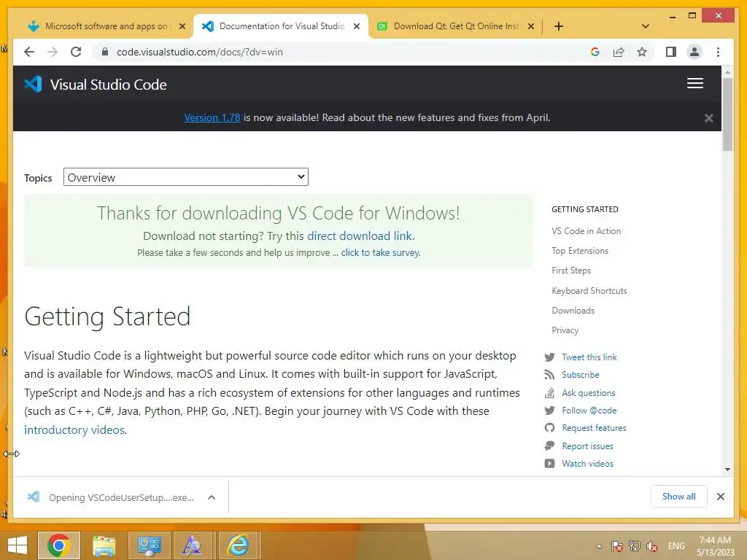
Task: Open the Version 1.78 link
Action: [x=212, y=117]
